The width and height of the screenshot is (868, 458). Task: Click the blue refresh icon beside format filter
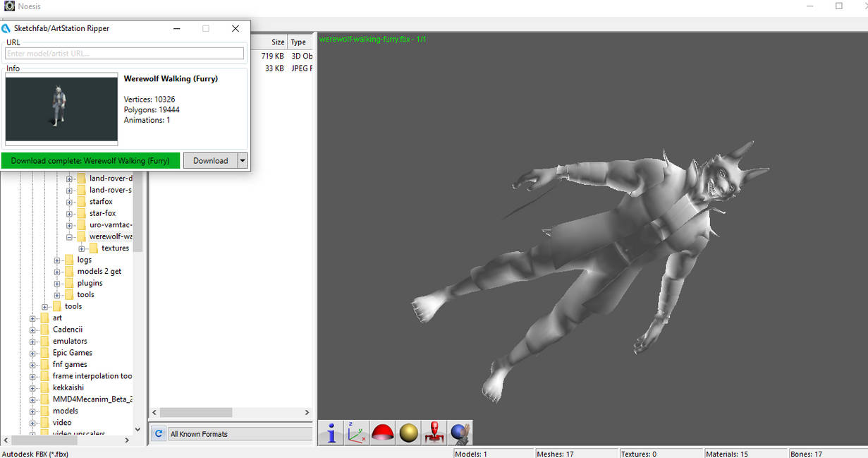click(x=159, y=434)
